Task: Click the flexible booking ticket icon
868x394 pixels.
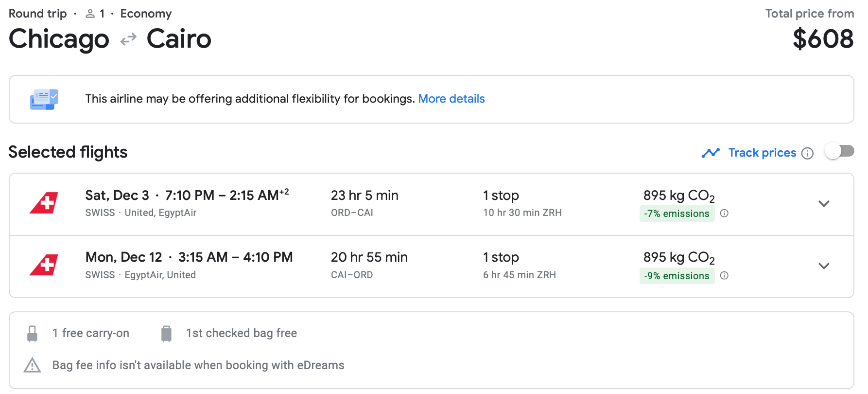Action: (44, 99)
